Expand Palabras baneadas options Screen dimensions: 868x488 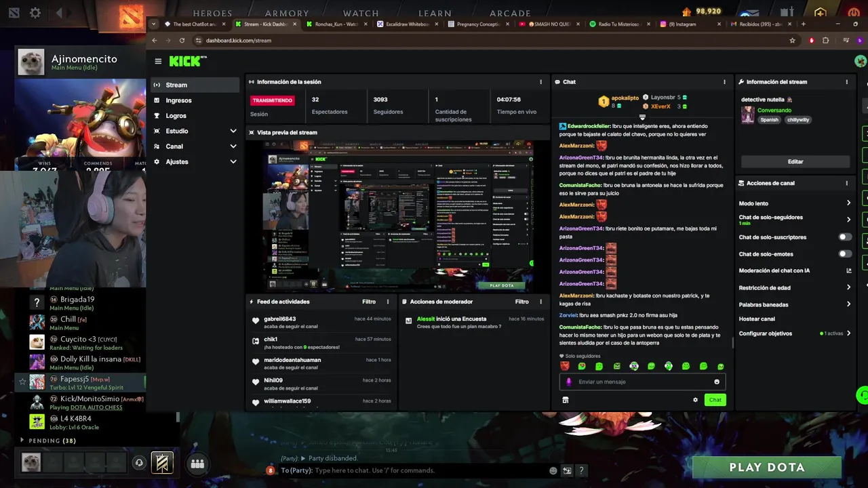pos(848,304)
